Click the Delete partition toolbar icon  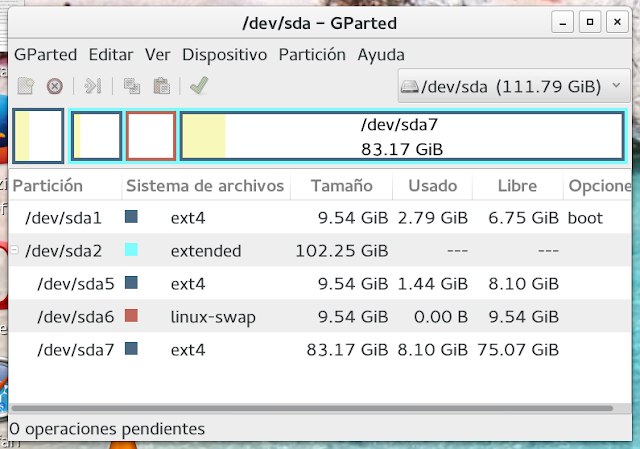coord(55,86)
